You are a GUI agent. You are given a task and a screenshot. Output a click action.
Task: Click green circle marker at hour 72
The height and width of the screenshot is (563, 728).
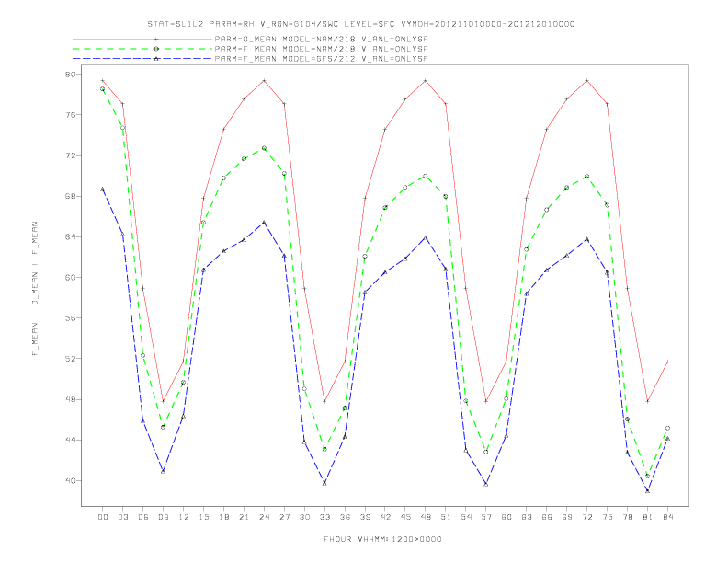586,176
